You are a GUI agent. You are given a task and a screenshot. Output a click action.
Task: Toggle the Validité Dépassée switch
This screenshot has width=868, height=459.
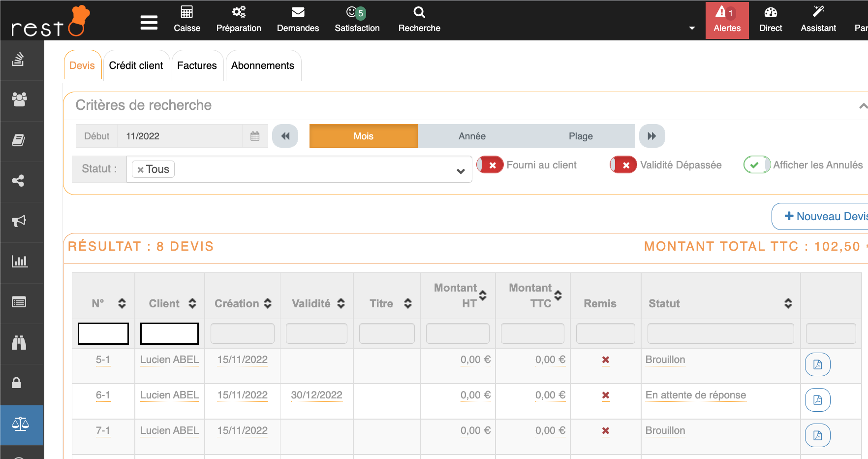pos(623,165)
